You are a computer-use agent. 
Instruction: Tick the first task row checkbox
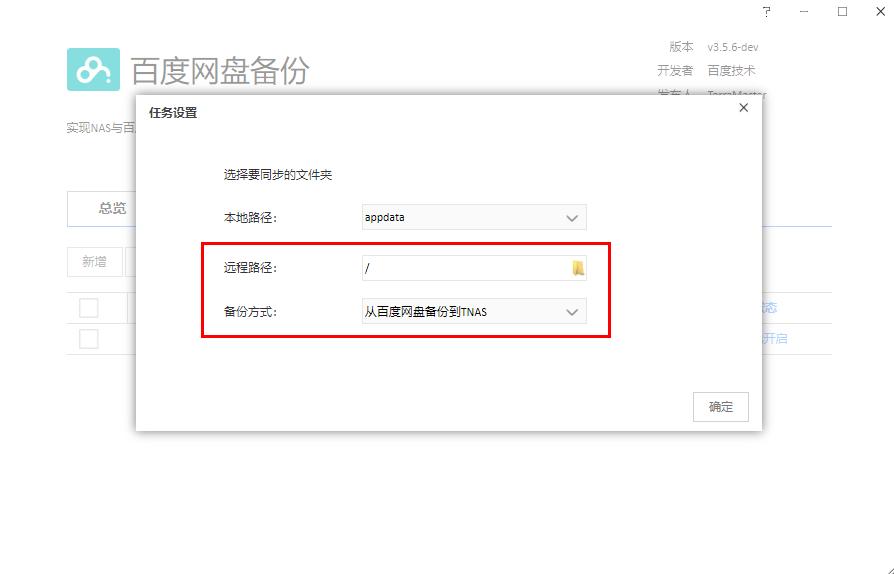tap(88, 339)
